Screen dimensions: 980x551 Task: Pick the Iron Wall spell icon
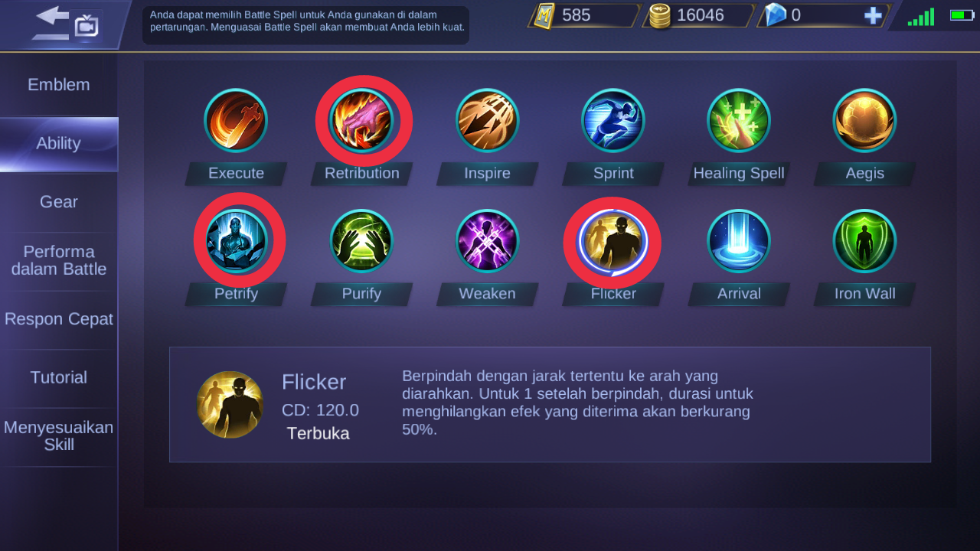point(864,241)
